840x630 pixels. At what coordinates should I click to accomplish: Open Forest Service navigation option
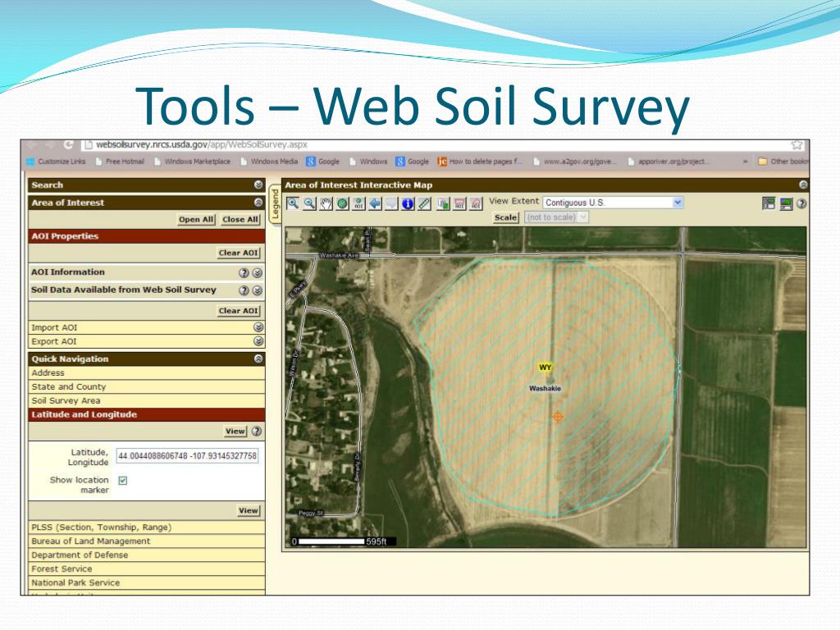(x=147, y=569)
